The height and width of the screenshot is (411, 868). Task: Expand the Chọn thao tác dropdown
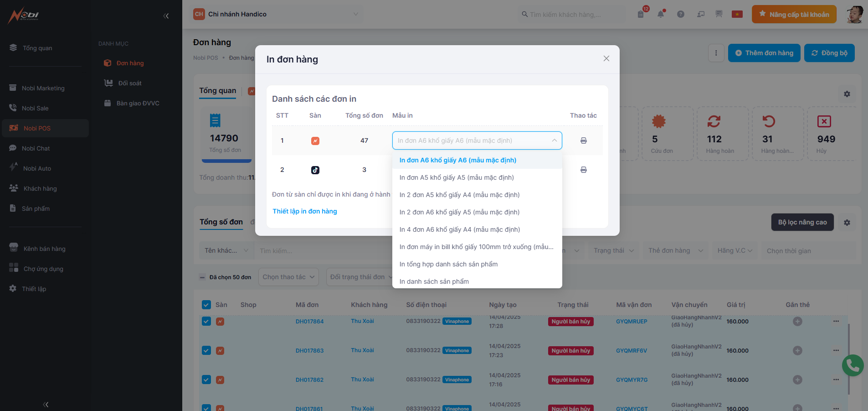point(288,277)
